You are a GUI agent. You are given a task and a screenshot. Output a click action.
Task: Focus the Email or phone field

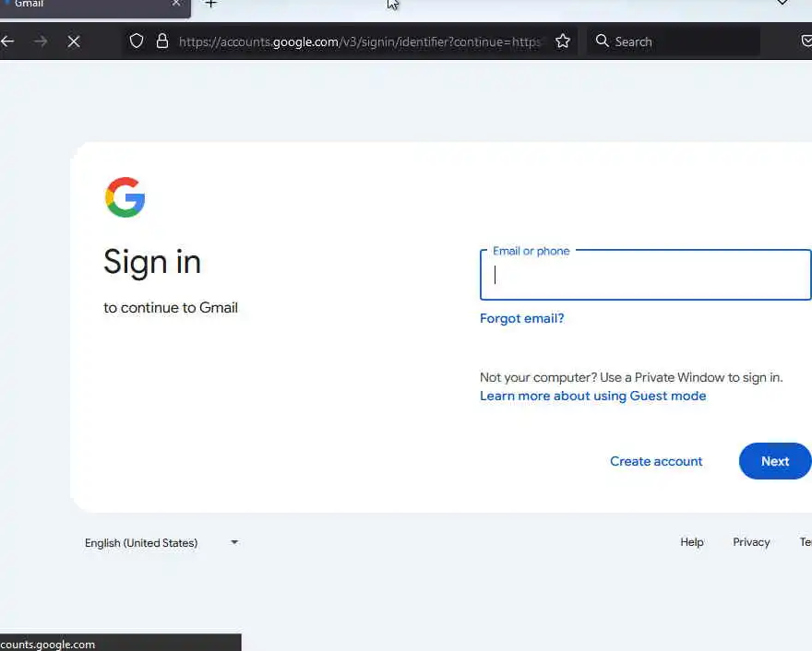[645, 275]
